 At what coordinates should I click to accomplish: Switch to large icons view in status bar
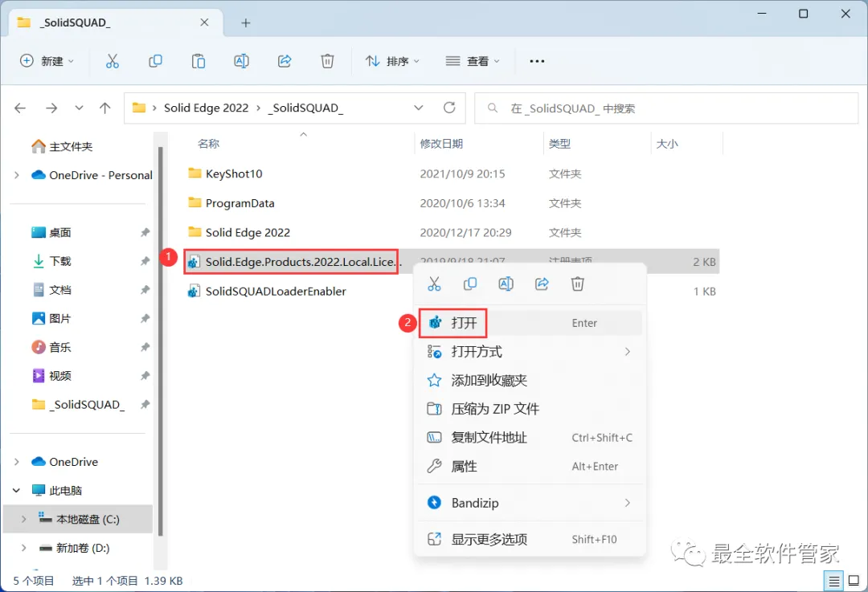pos(854,581)
